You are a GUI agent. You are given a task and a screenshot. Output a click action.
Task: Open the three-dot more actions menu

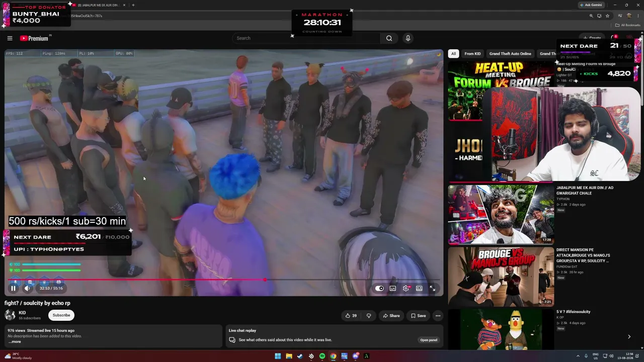[438, 316]
